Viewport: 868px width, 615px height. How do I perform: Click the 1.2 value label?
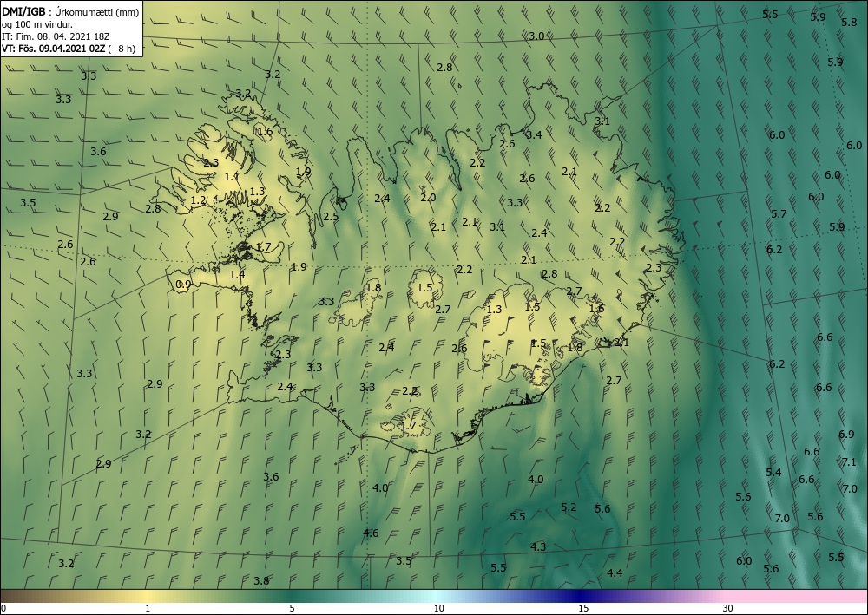(198, 200)
